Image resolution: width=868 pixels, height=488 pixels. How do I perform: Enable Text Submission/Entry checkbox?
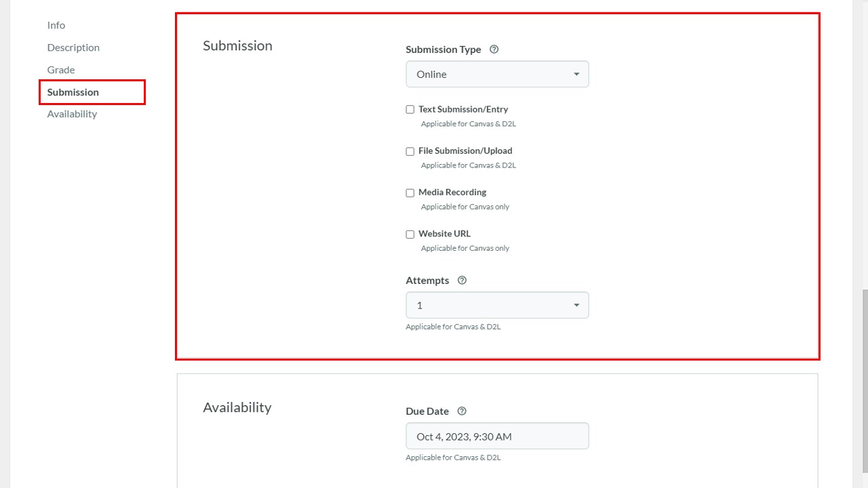tap(410, 110)
